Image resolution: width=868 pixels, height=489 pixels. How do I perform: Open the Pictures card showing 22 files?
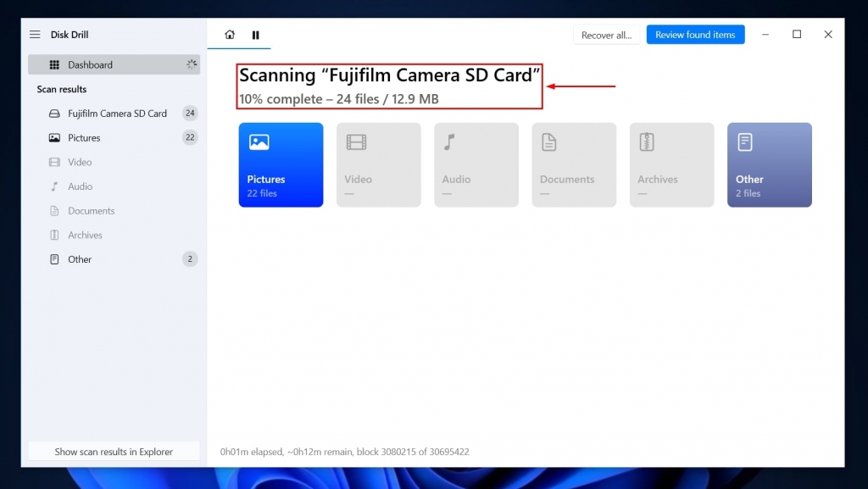point(281,164)
